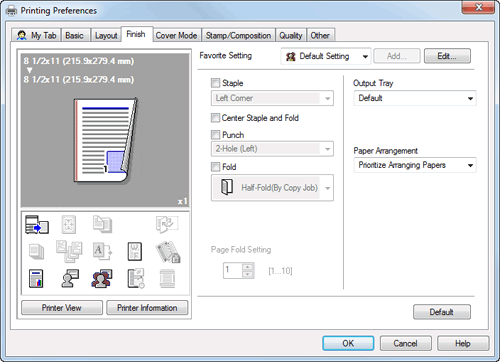500x362 pixels.
Task: Tick the Center Staple and Fold checkbox
Action: click(216, 118)
